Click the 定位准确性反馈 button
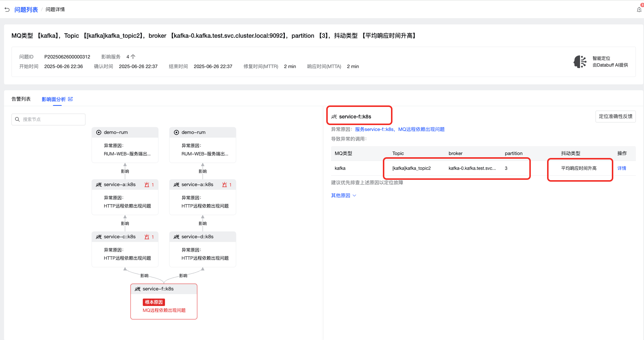The height and width of the screenshot is (340, 644). coord(616,117)
